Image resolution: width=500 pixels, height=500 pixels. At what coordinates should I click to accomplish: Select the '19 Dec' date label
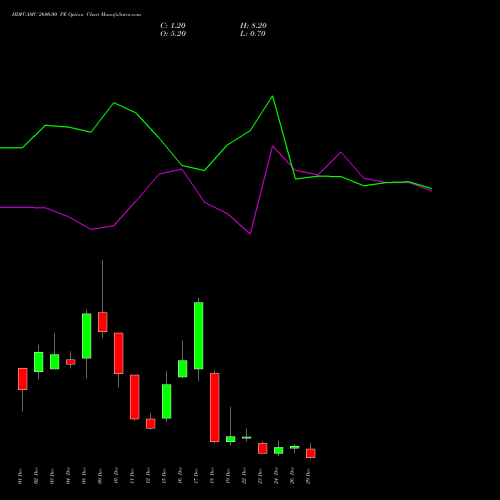(x=228, y=476)
